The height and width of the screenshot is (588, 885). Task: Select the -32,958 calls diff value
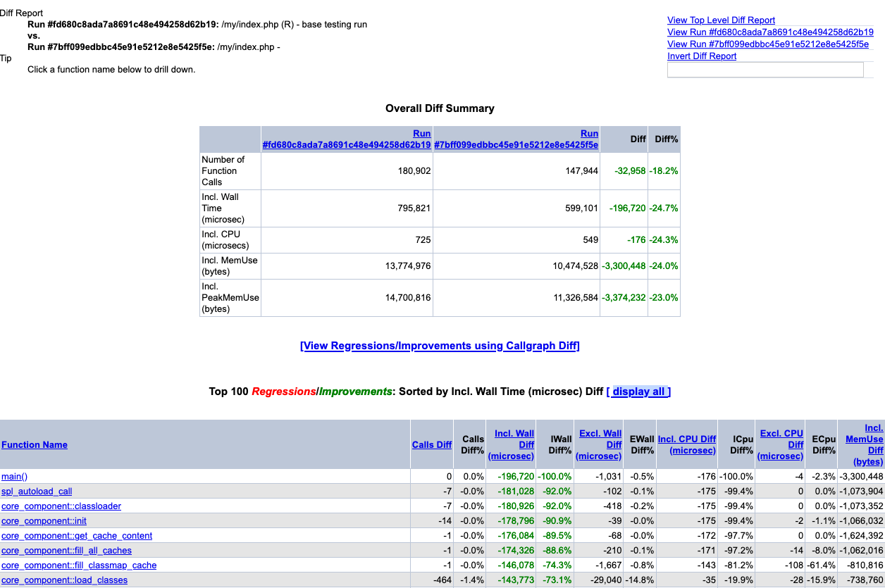(x=629, y=171)
